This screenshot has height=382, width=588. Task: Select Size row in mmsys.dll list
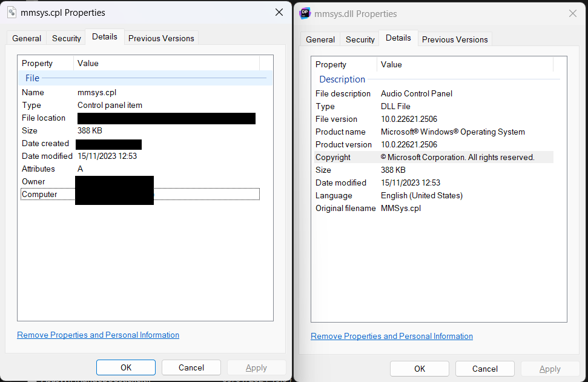tap(434, 170)
